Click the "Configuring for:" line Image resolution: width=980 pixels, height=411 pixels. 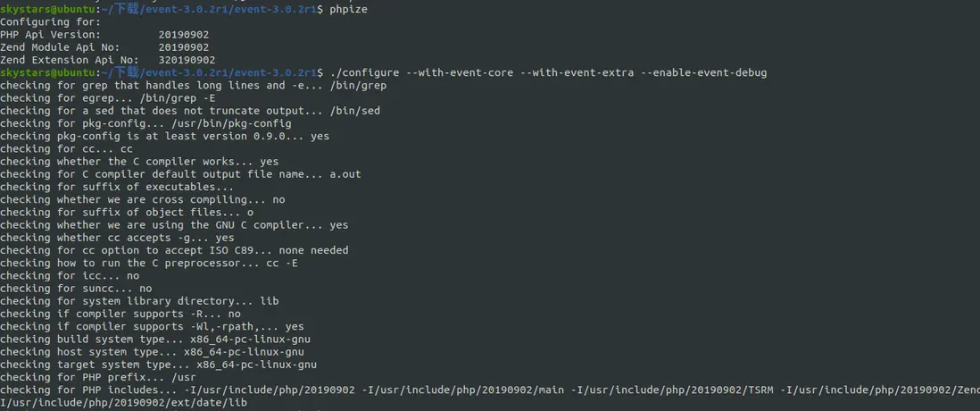tap(50, 22)
